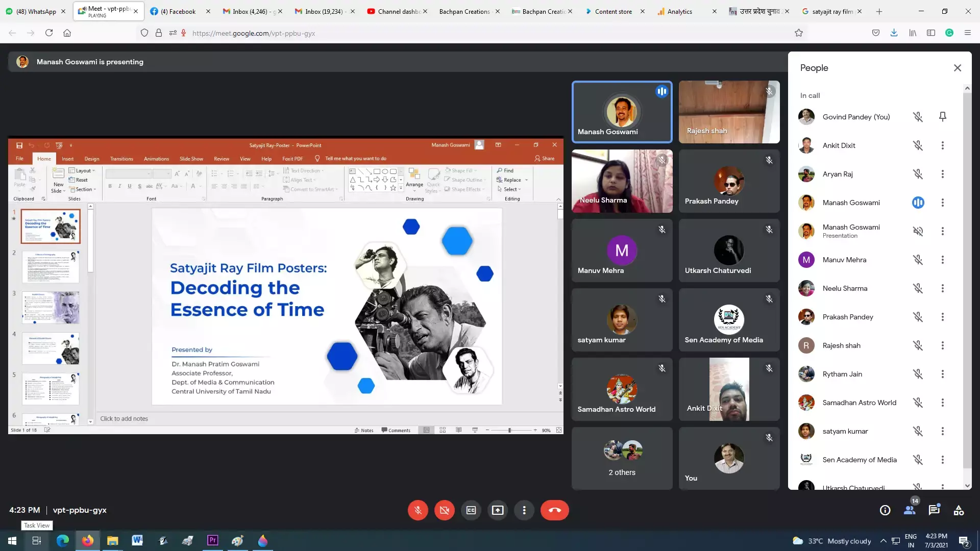Open the show everyone people icon
The image size is (980, 551).
click(x=910, y=510)
